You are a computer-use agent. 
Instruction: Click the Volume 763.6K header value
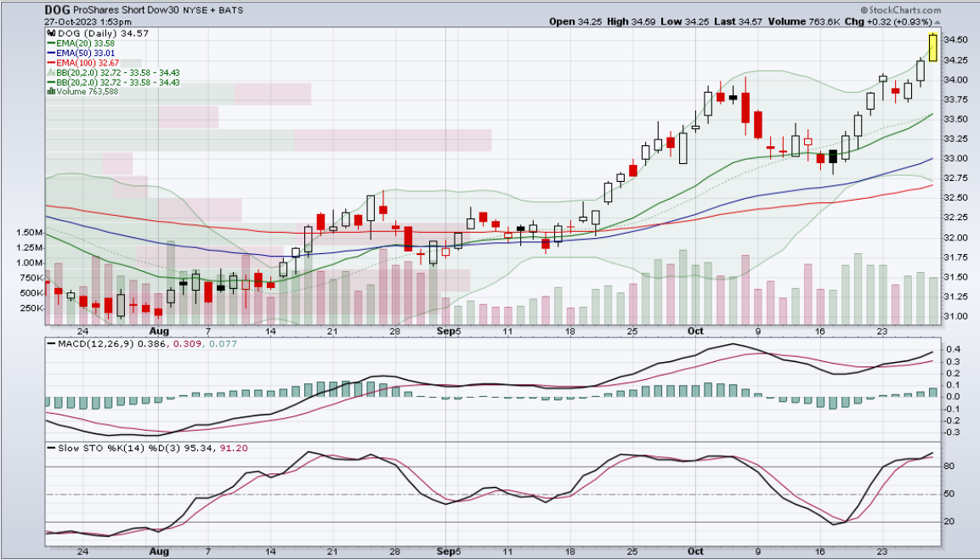804,21
